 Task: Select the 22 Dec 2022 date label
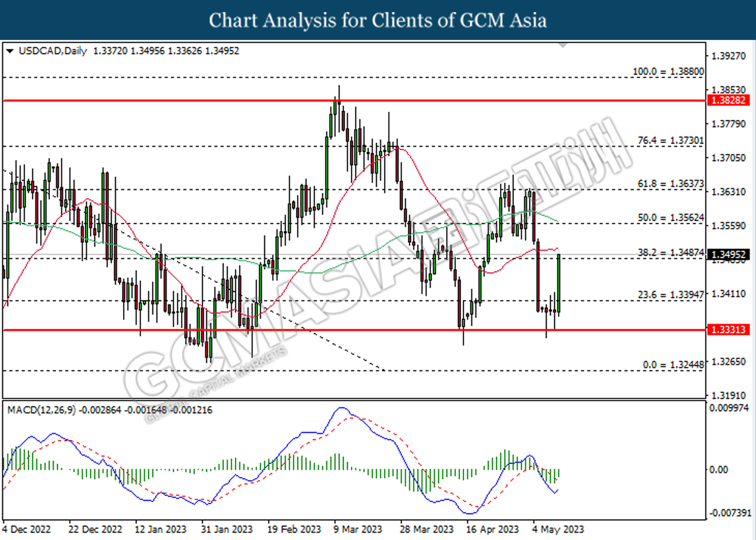click(95, 529)
